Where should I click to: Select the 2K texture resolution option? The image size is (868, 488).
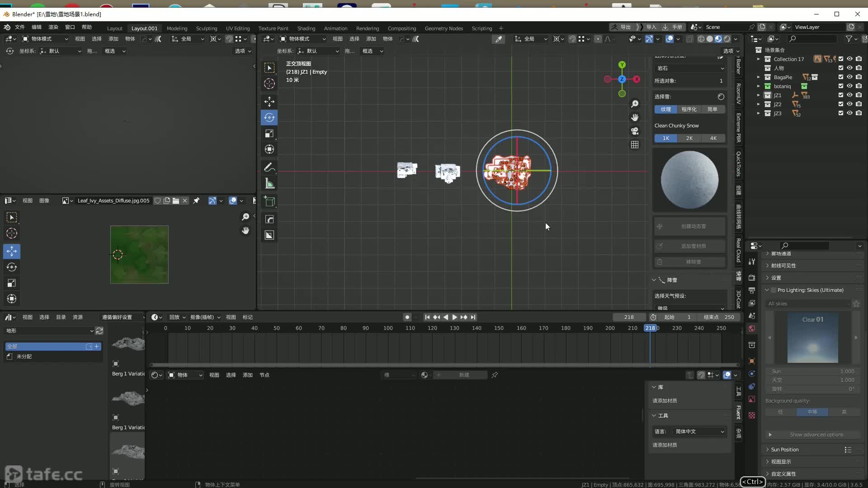click(689, 138)
